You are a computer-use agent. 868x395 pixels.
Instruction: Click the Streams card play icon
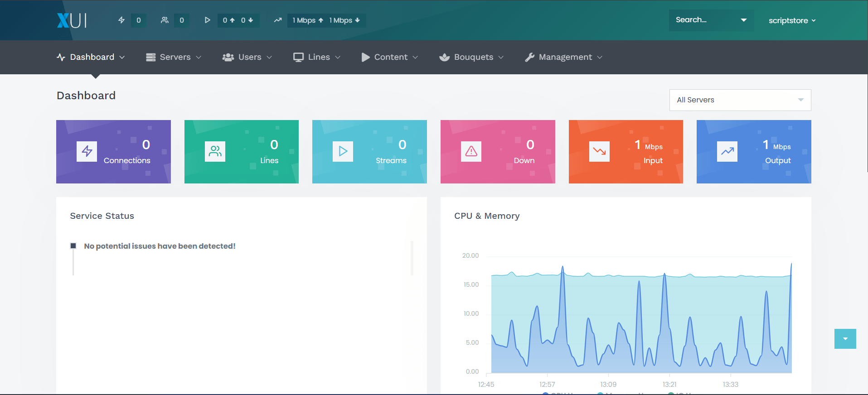point(343,151)
